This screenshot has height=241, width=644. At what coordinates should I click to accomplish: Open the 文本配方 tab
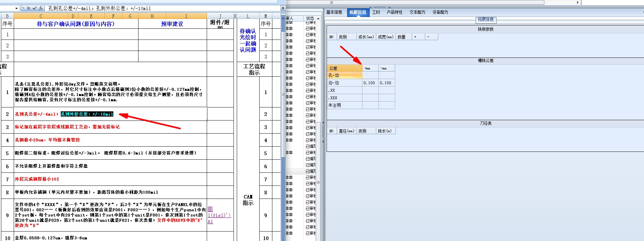click(x=417, y=12)
